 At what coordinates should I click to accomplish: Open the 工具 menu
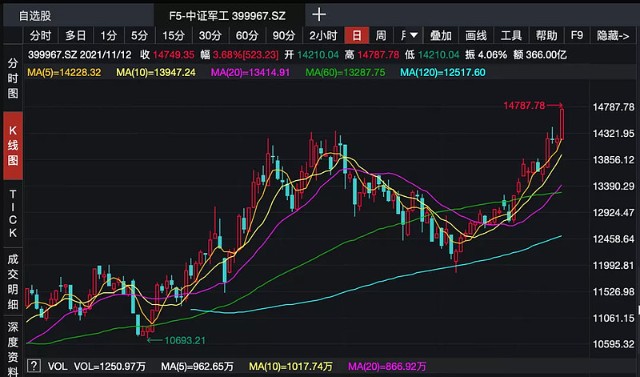click(511, 35)
